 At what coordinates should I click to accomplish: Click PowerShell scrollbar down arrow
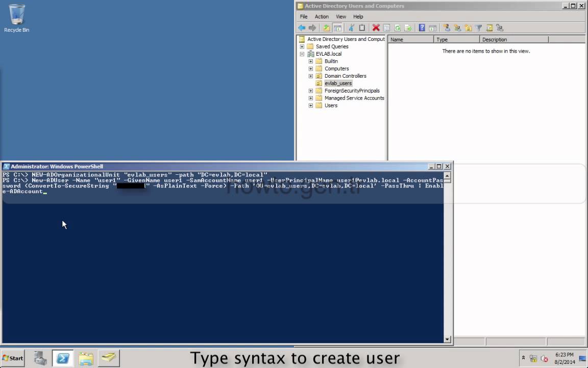click(447, 339)
